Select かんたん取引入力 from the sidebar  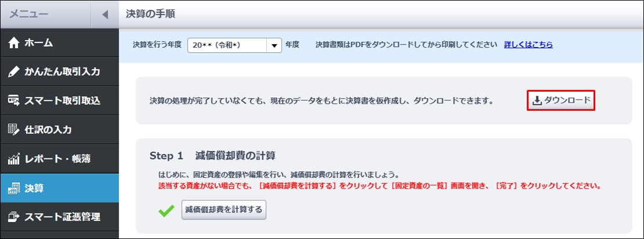(x=62, y=71)
